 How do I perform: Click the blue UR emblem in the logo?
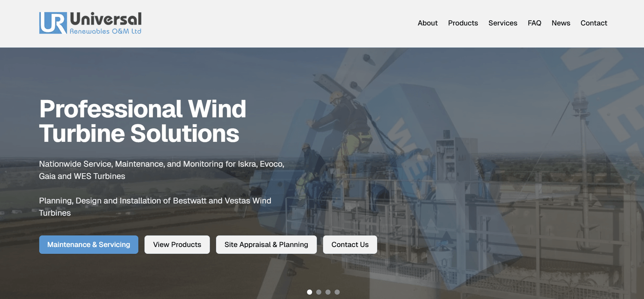point(52,23)
